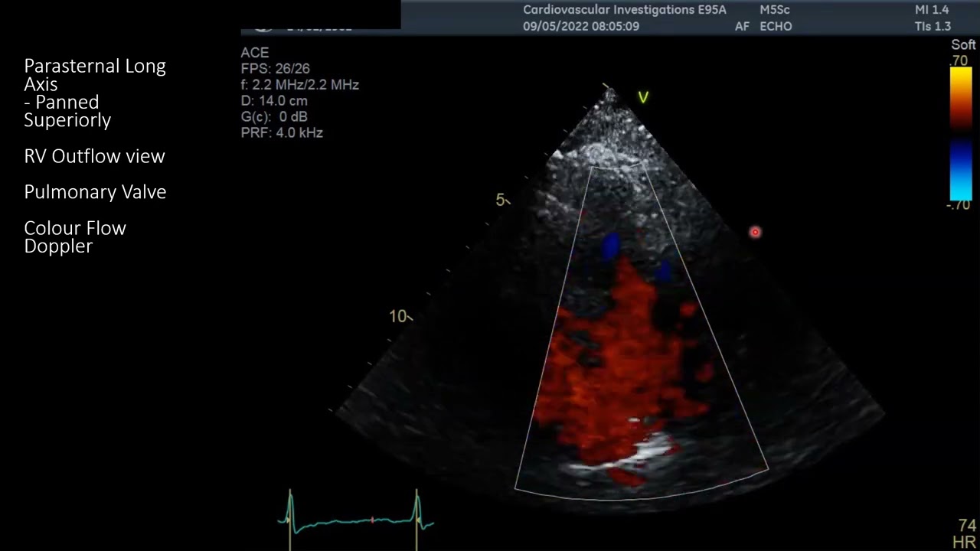The height and width of the screenshot is (551, 980).
Task: Click the '- Panned Superiorly' text
Action: [x=67, y=111]
